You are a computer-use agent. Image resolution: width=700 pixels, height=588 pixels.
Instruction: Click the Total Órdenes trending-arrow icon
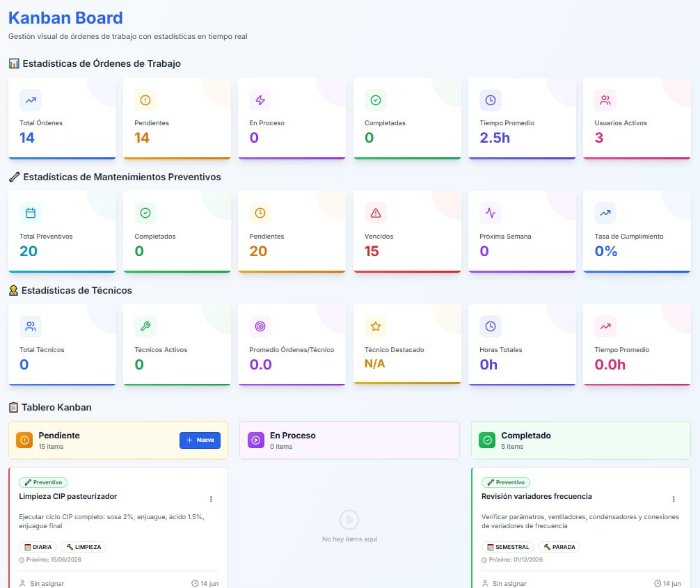31,100
